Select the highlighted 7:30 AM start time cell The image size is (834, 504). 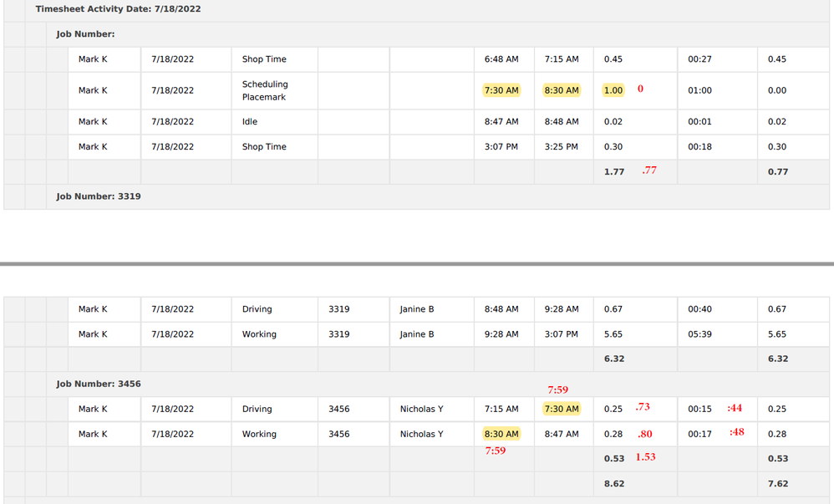coord(501,89)
